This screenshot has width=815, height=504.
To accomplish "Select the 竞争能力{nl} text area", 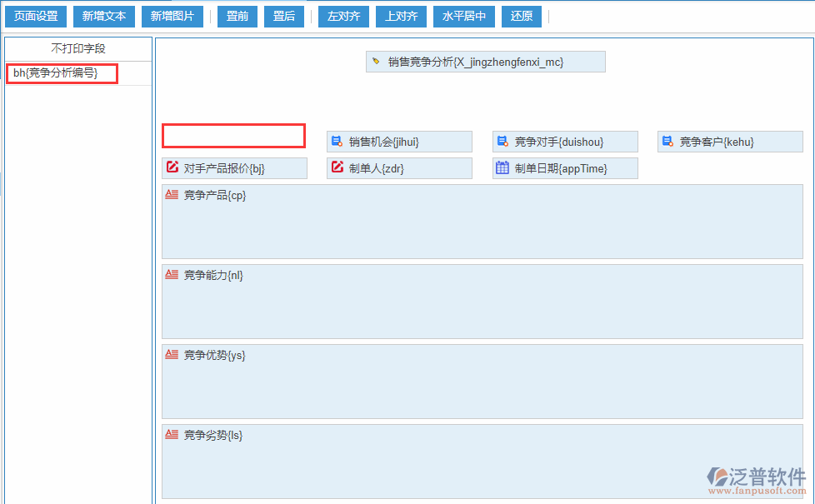I will [482, 302].
